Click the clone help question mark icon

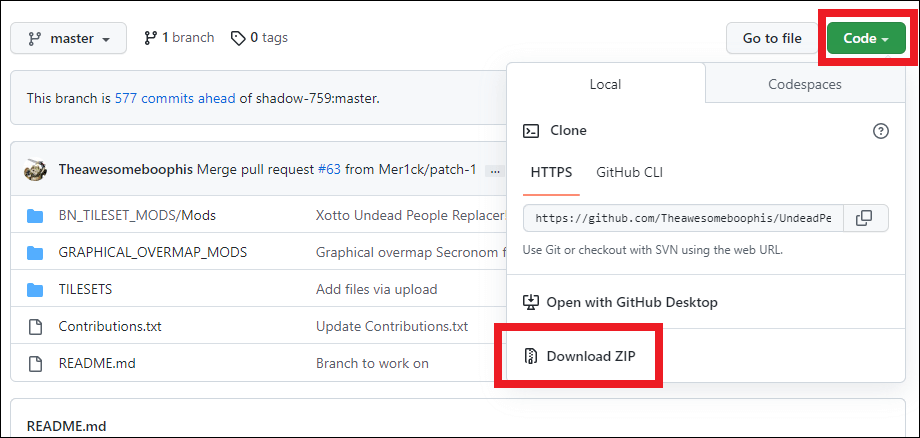(880, 131)
